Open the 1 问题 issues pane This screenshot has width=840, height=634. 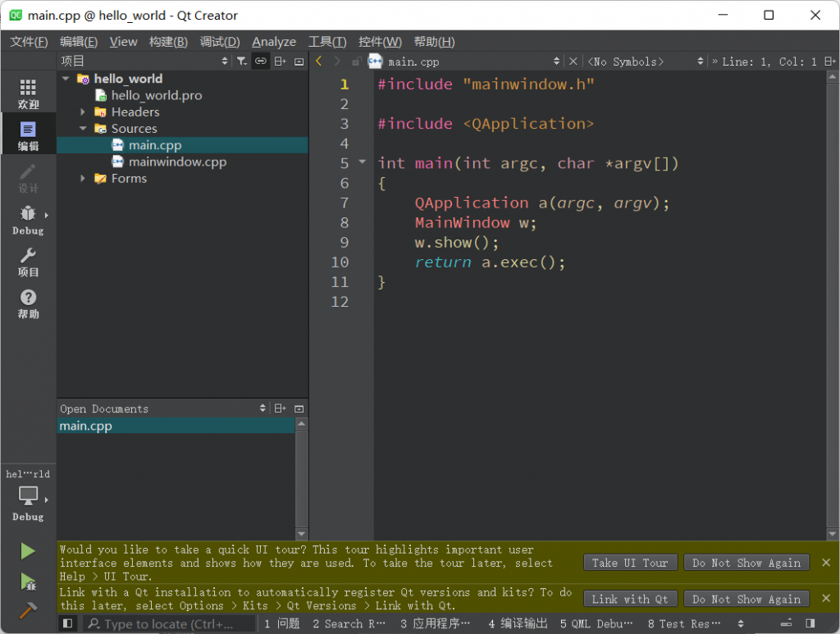[282, 623]
